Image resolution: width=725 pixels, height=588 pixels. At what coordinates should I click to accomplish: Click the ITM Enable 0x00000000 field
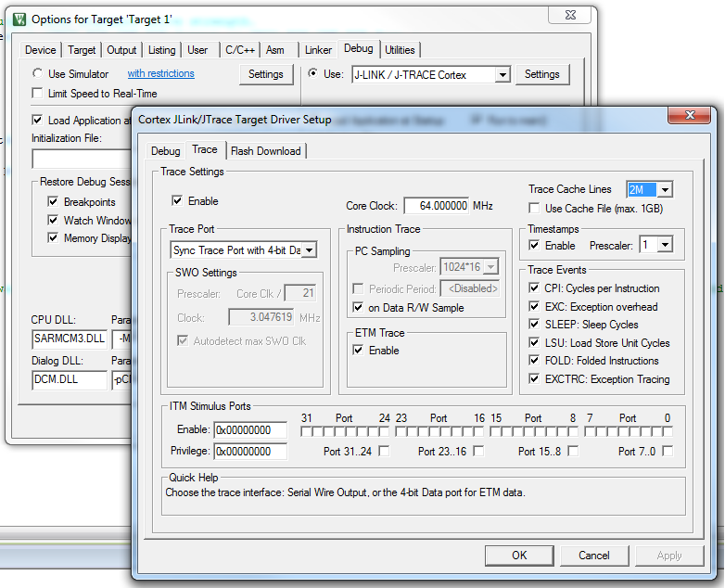click(250, 429)
